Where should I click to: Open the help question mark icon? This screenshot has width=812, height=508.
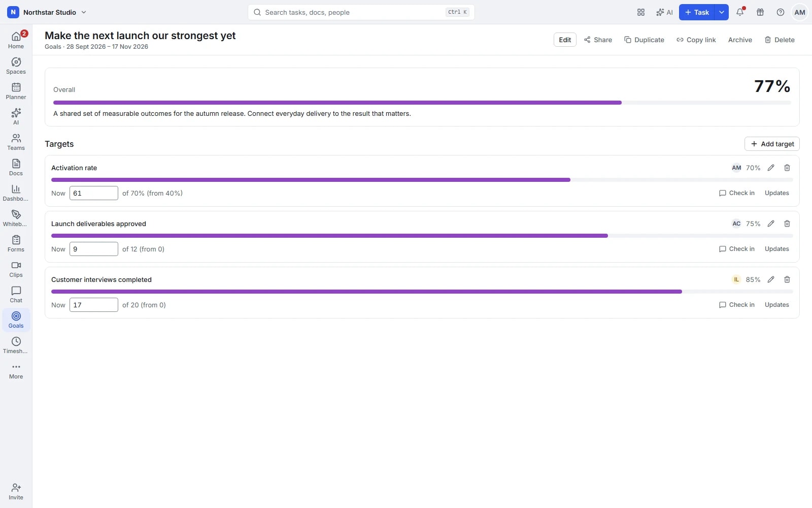coord(781,12)
